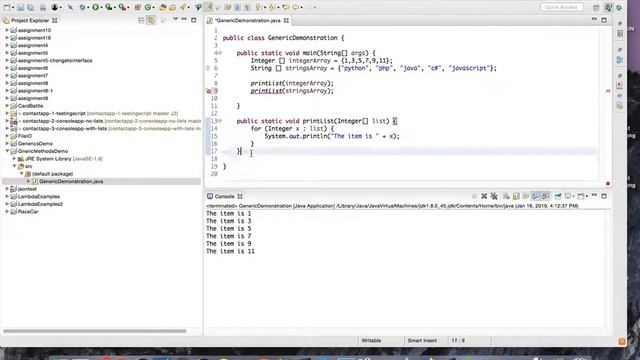Expand the JRE System Library node
640x360 pixels.
(14, 159)
